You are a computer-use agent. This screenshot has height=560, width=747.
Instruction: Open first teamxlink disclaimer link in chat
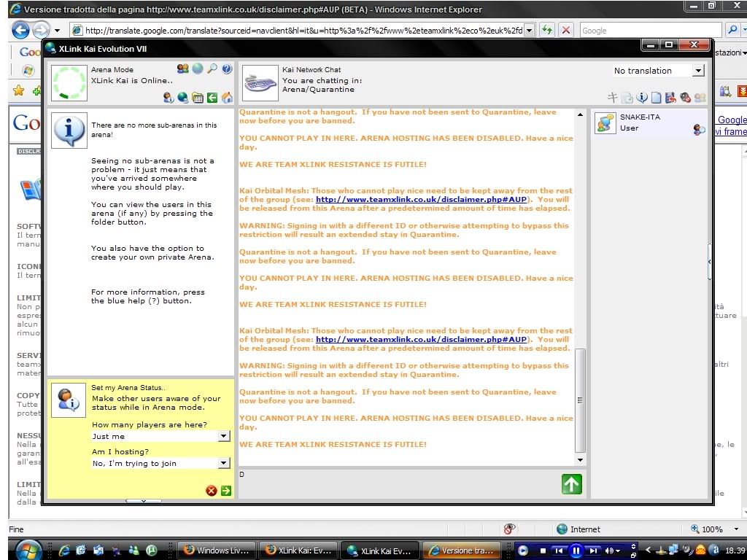pos(421,200)
